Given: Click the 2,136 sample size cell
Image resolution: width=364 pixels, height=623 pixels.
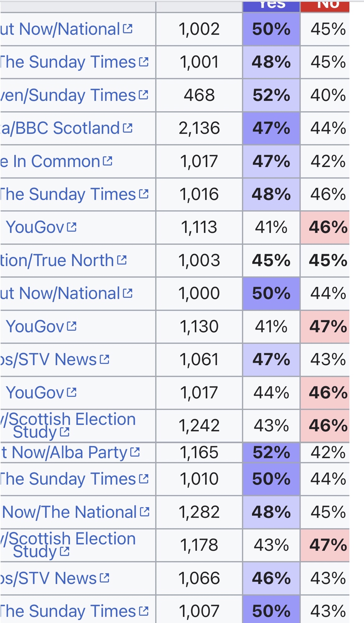Looking at the screenshot, I should [199, 128].
